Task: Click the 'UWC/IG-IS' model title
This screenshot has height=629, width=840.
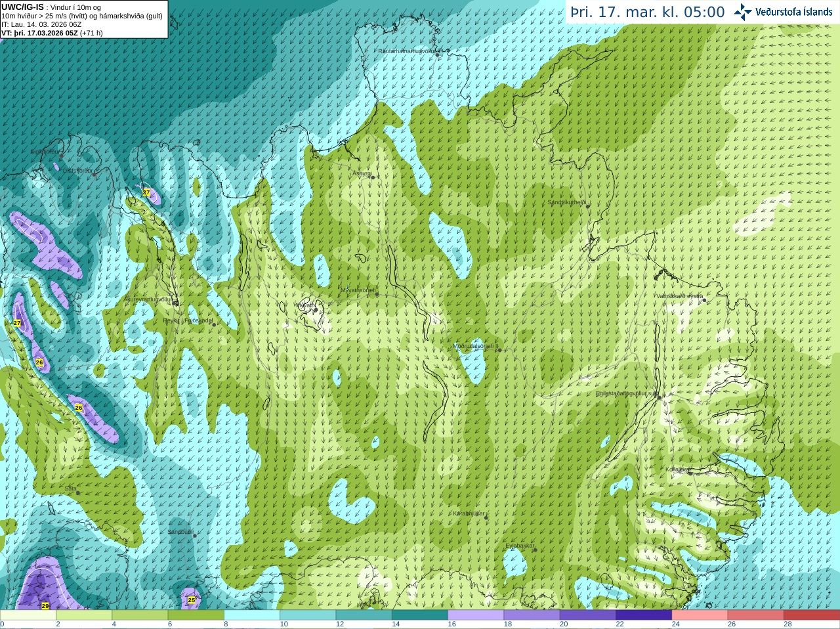Action: coord(22,7)
